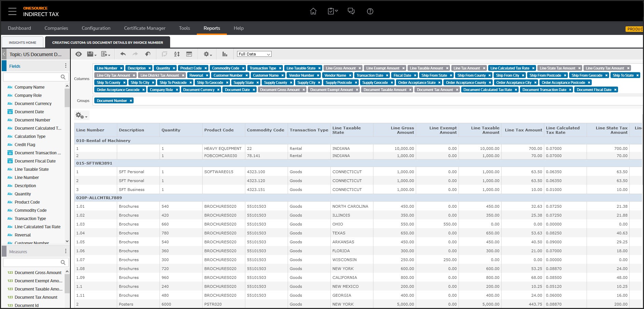Open the Full Data dropdown

click(254, 54)
